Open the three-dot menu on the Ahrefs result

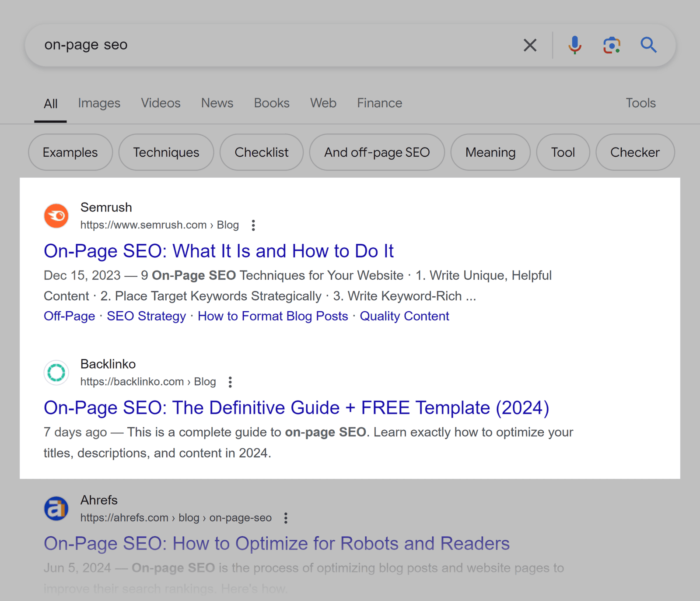pyautogui.click(x=285, y=518)
